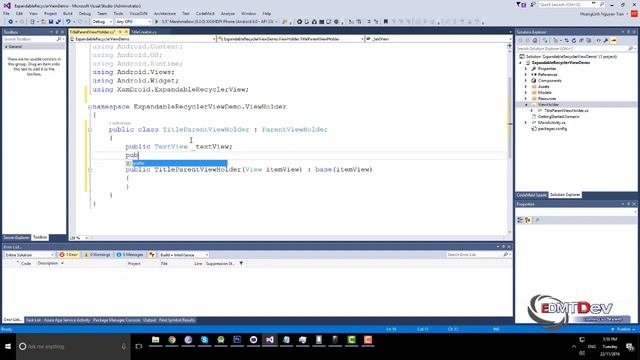Open the Build + IntelliSense dropdown
Image resolution: width=640 pixels, height=360 pixels.
tap(184, 255)
